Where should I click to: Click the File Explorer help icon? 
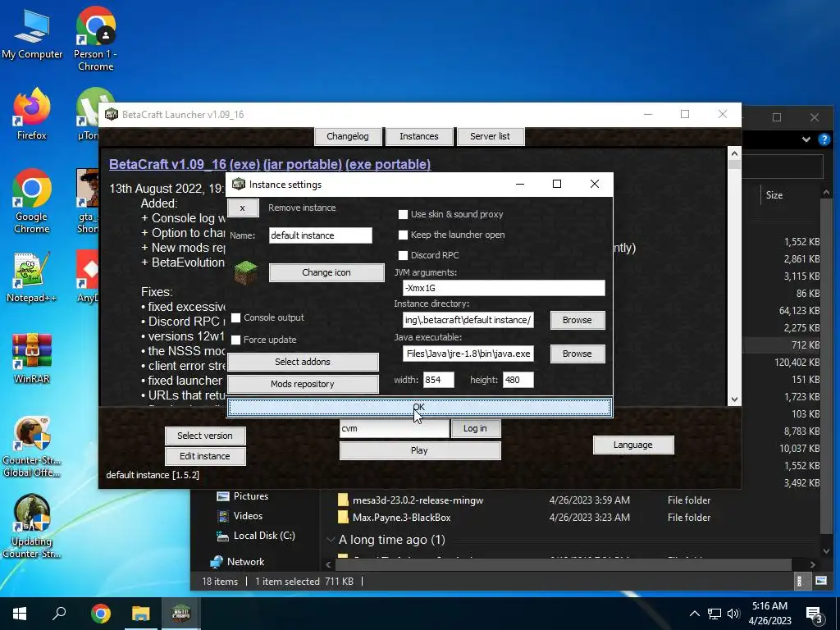coord(824,139)
